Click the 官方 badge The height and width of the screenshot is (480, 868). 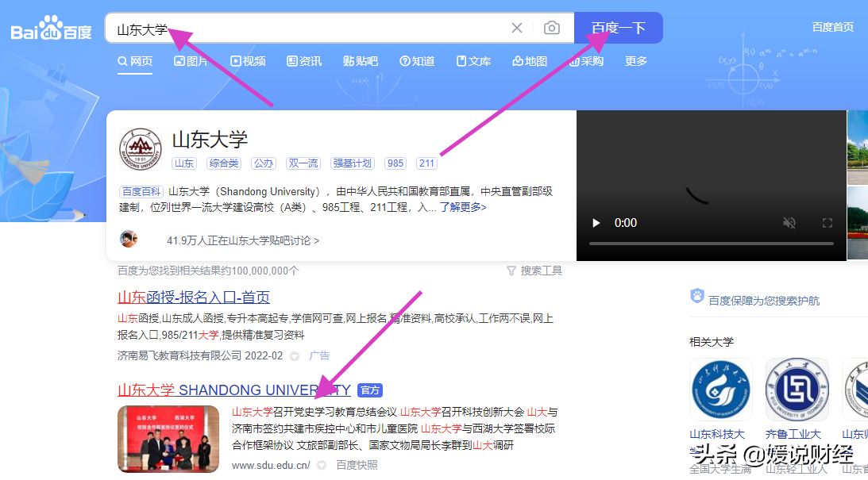coord(370,390)
